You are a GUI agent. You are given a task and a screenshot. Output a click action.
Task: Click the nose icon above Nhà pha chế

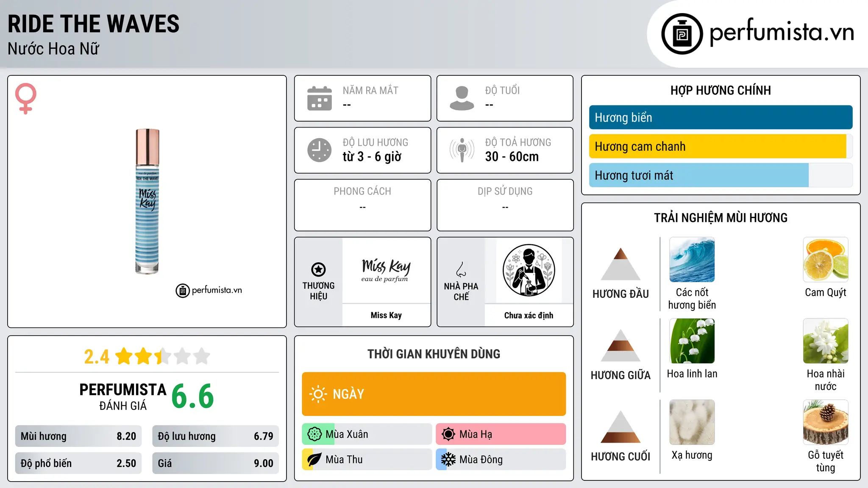(x=461, y=269)
